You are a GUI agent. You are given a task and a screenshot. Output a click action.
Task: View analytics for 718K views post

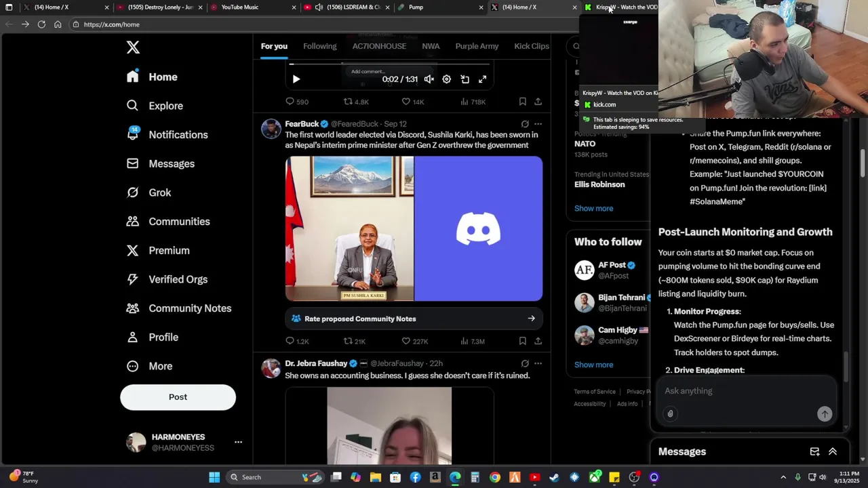click(473, 102)
